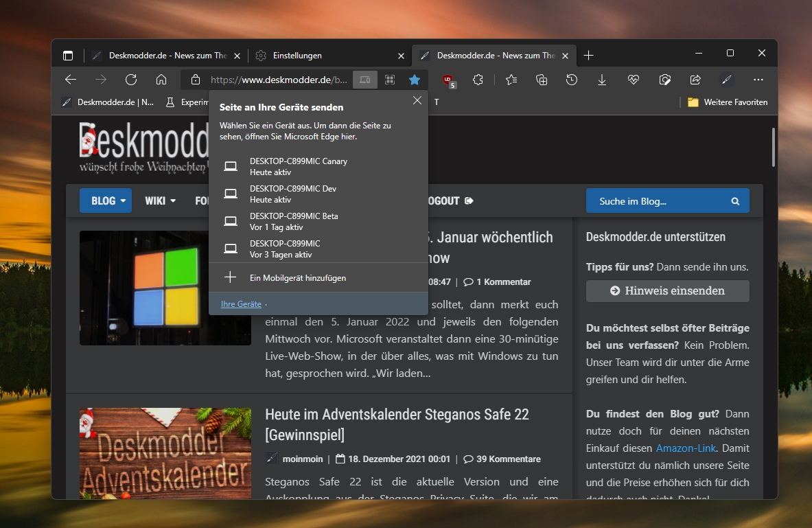Send page to DESKTOP-C899MIC Canary
This screenshot has width=812, height=528.
tap(318, 167)
